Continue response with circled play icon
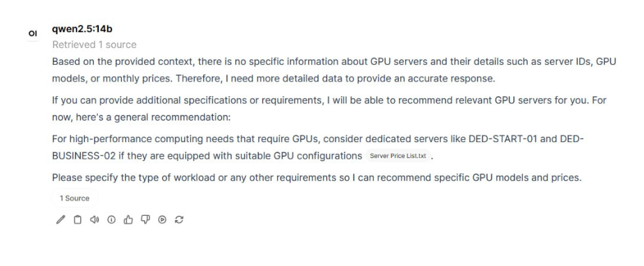 point(162,219)
